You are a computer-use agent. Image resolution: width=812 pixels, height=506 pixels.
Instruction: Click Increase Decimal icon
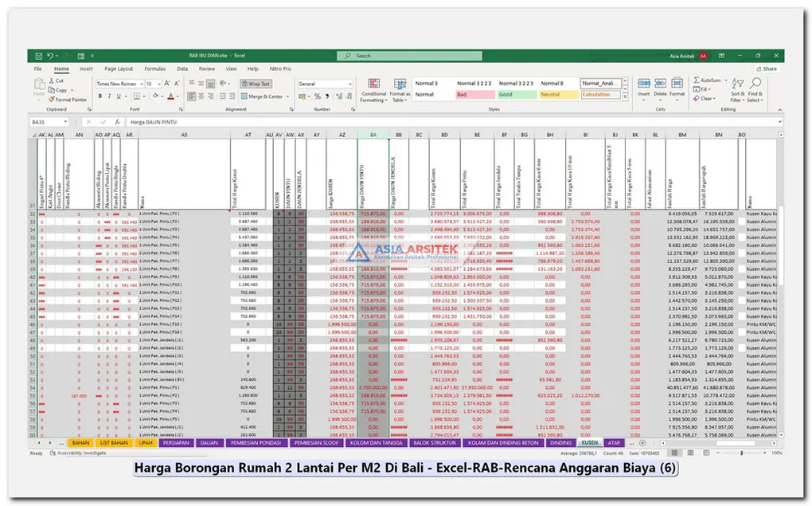[338, 96]
